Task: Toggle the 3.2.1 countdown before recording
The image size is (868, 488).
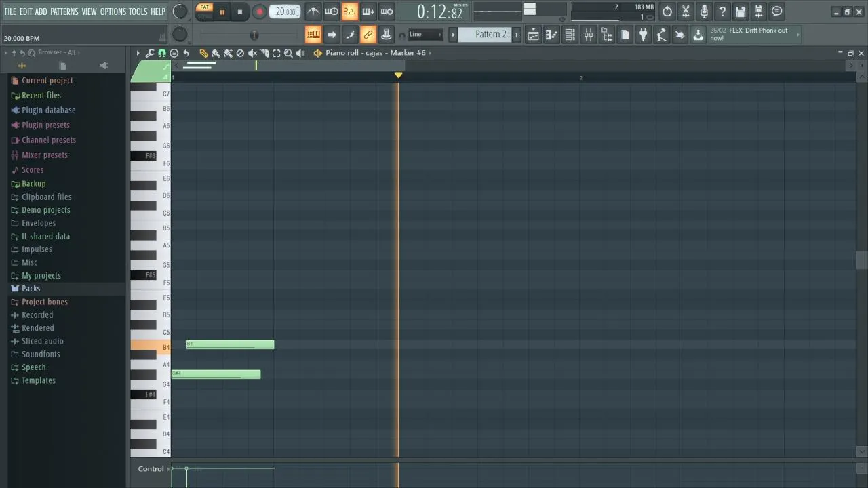Action: pyautogui.click(x=349, y=12)
